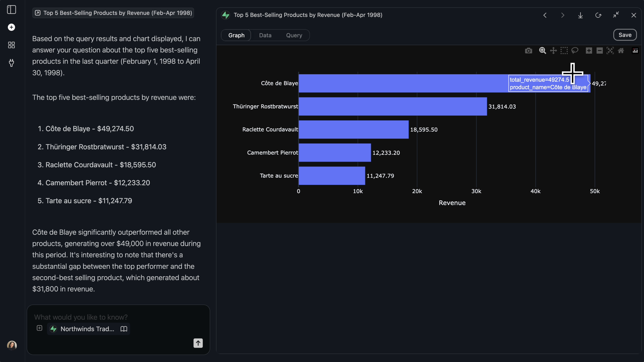Autoscale the chart axes
The height and width of the screenshot is (362, 644).
[x=610, y=51]
